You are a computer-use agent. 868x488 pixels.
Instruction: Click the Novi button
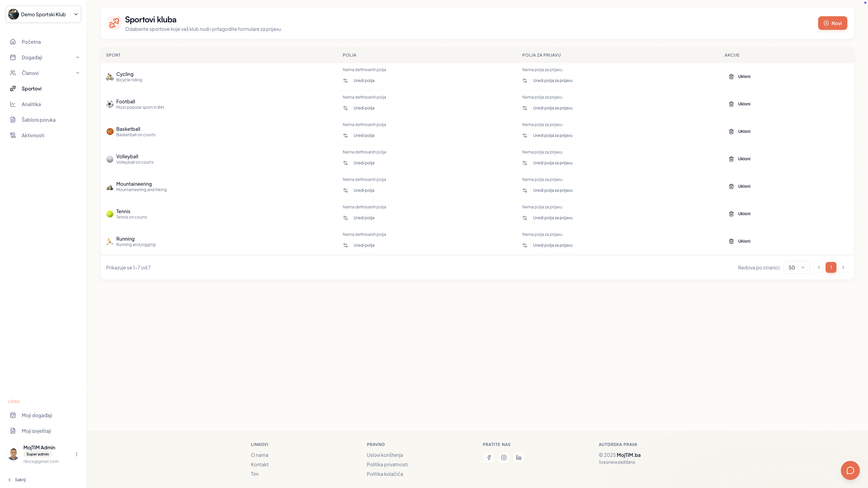tap(832, 23)
